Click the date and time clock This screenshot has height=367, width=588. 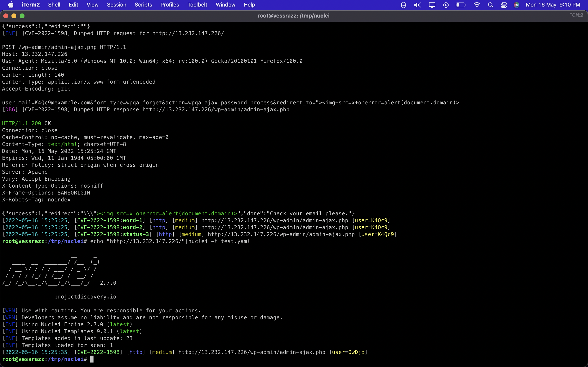point(553,5)
